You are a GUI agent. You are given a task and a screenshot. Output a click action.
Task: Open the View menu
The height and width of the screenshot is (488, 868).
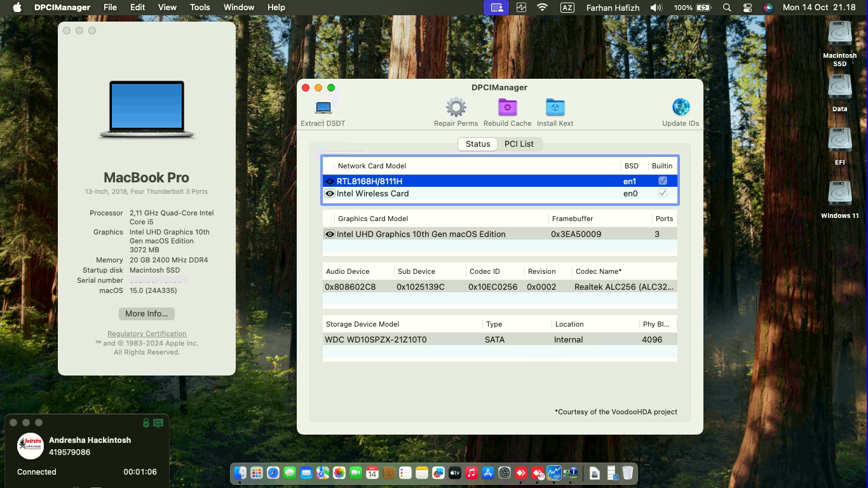[167, 7]
